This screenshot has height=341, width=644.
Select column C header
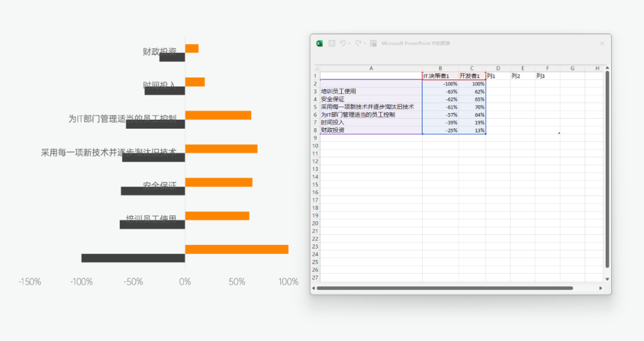[x=472, y=68]
